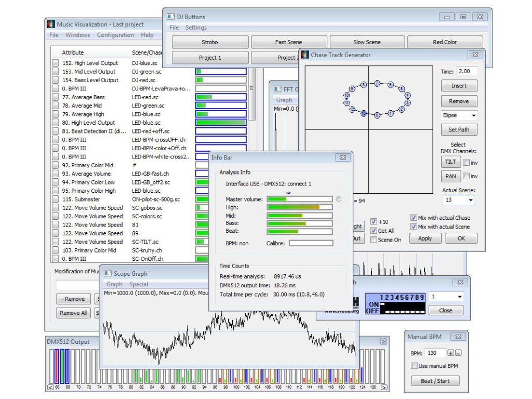Select path node 6 on the ellipse
This screenshot has width=532, height=399.
pos(391,85)
